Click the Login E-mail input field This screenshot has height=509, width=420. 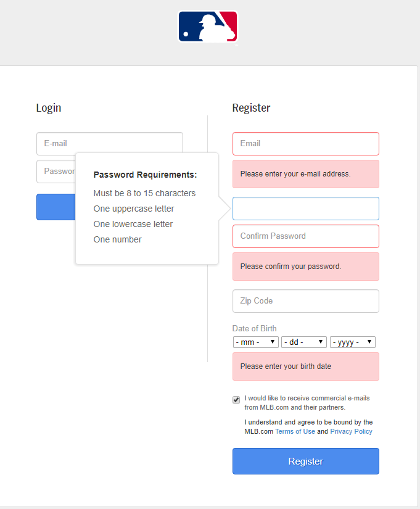pyautogui.click(x=109, y=143)
